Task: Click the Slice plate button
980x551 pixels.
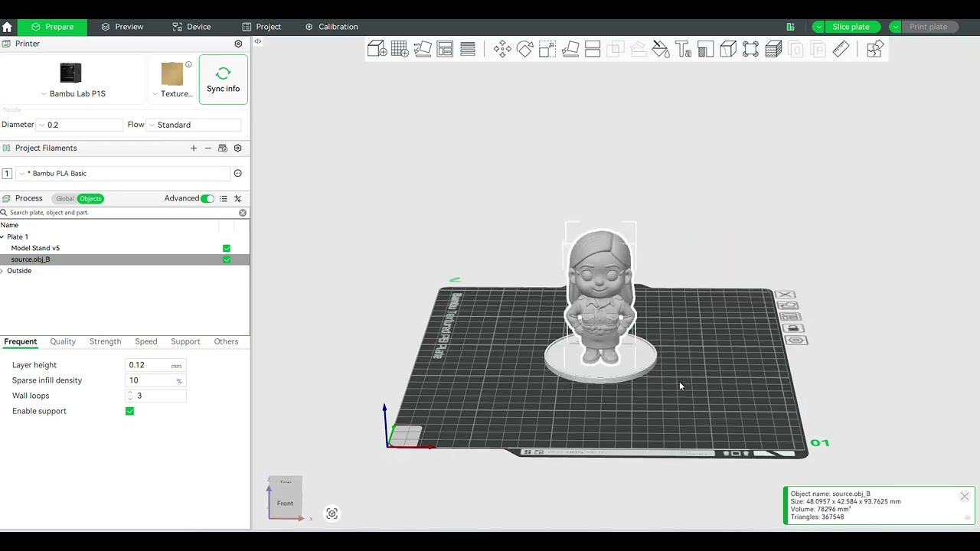Action: 851,27
